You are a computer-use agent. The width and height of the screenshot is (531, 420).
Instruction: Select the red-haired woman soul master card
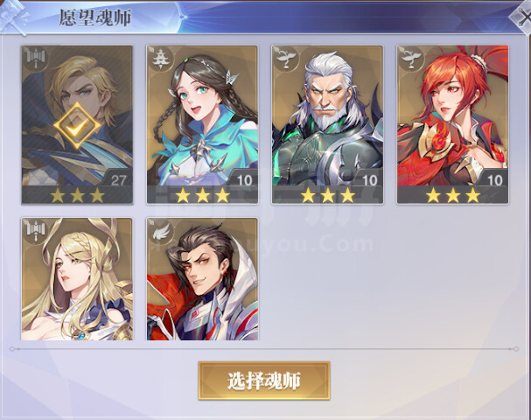pos(453,124)
